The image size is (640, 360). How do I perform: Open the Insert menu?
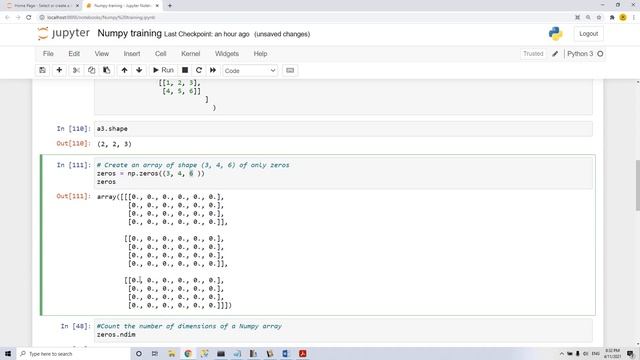132,53
